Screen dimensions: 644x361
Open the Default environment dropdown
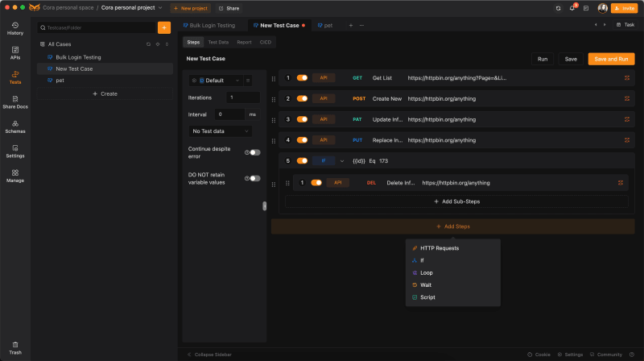[217, 81]
